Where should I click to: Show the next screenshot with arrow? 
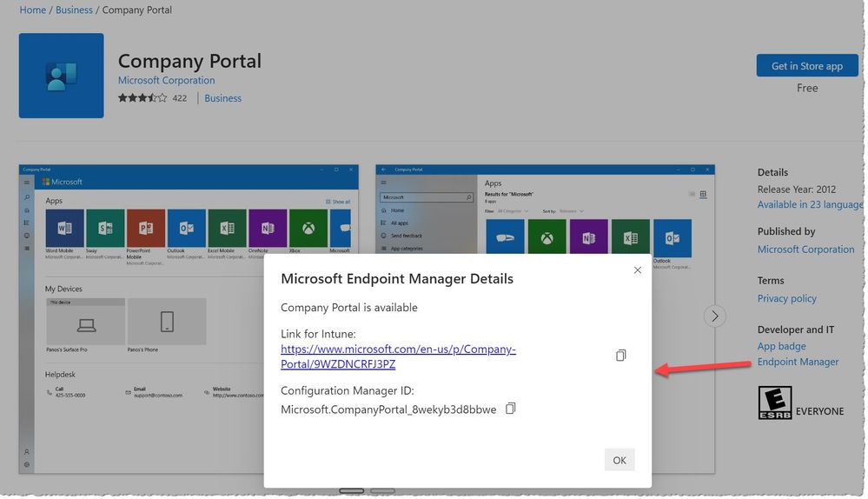click(x=715, y=316)
